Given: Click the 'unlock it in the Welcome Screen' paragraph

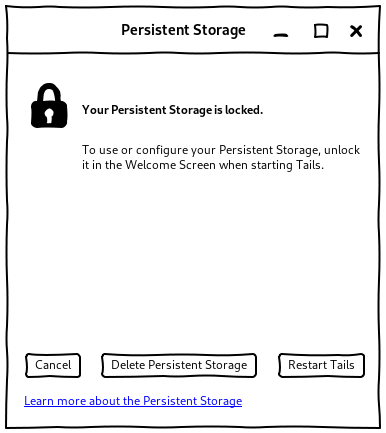Looking at the screenshot, I should (221, 157).
